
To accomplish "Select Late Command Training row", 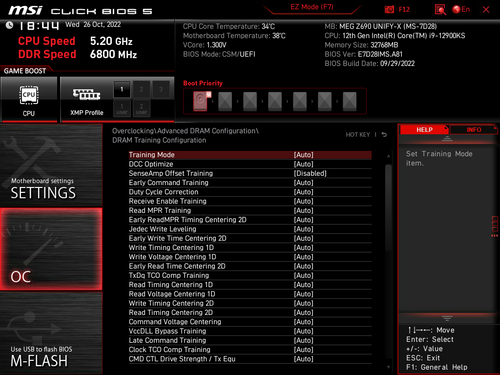I will pyautogui.click(x=250, y=340).
